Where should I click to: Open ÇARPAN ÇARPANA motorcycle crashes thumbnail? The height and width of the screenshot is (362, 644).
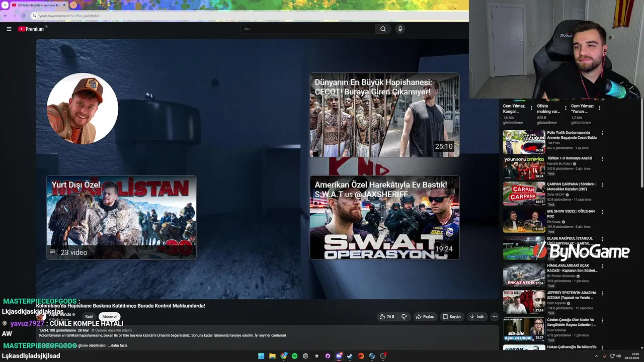click(524, 194)
